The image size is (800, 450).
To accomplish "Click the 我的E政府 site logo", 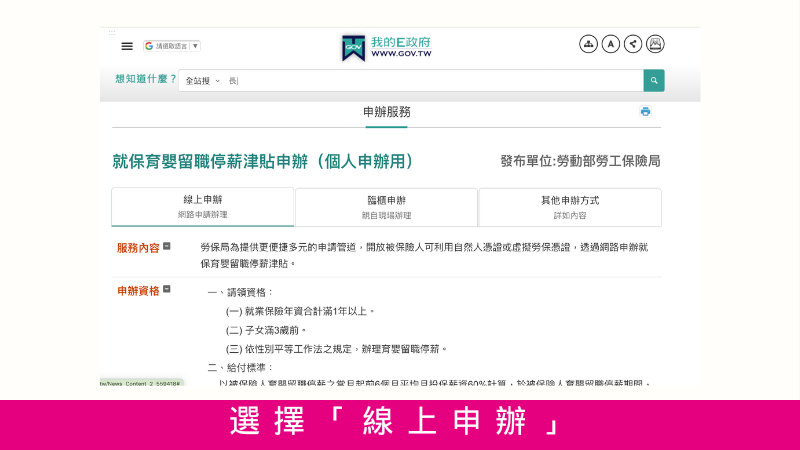I will tap(387, 47).
